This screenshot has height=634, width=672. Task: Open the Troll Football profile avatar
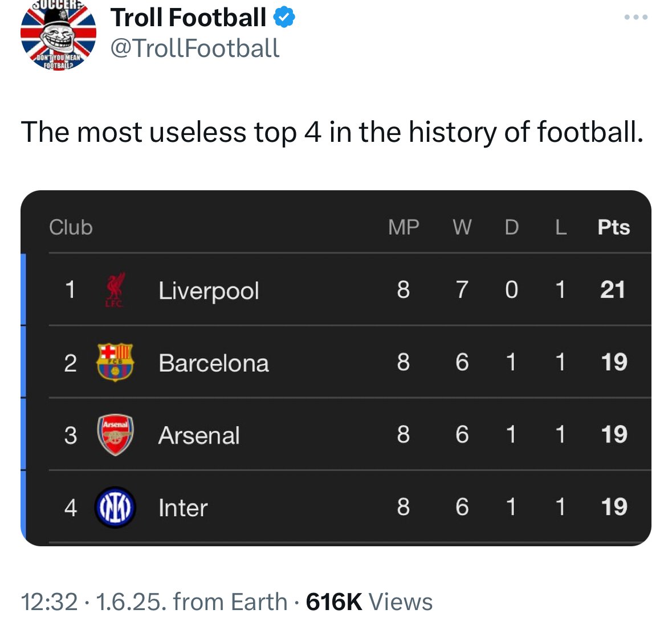coord(58,34)
